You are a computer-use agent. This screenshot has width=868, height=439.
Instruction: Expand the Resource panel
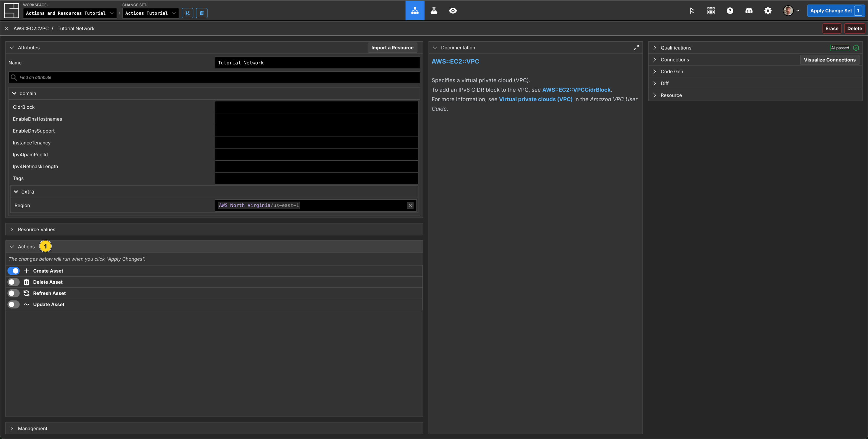655,95
